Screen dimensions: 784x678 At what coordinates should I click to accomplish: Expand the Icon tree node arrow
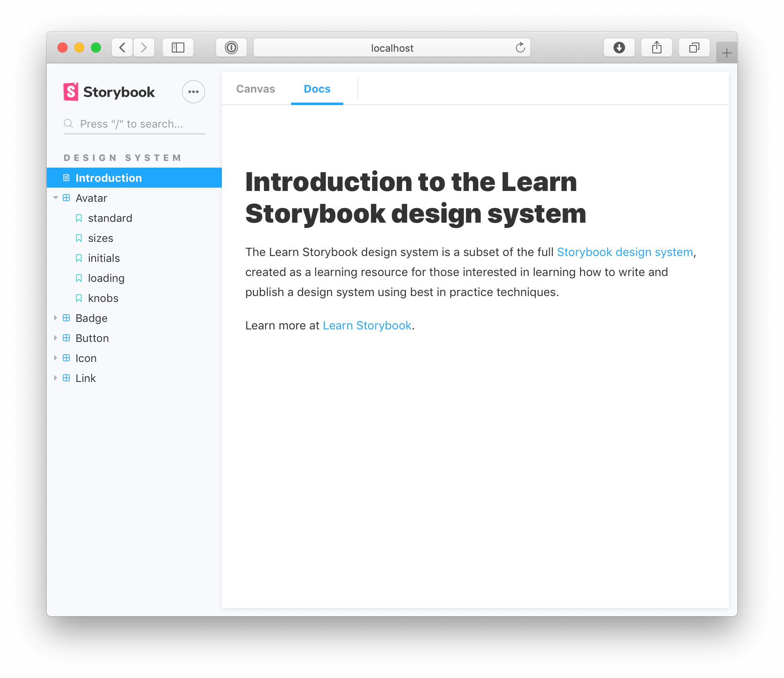[x=55, y=358]
